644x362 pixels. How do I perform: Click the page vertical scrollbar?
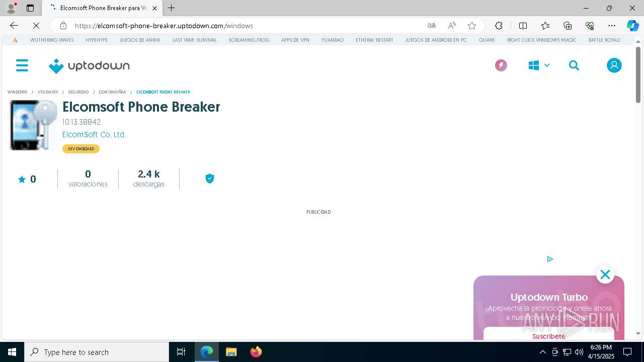click(638, 75)
